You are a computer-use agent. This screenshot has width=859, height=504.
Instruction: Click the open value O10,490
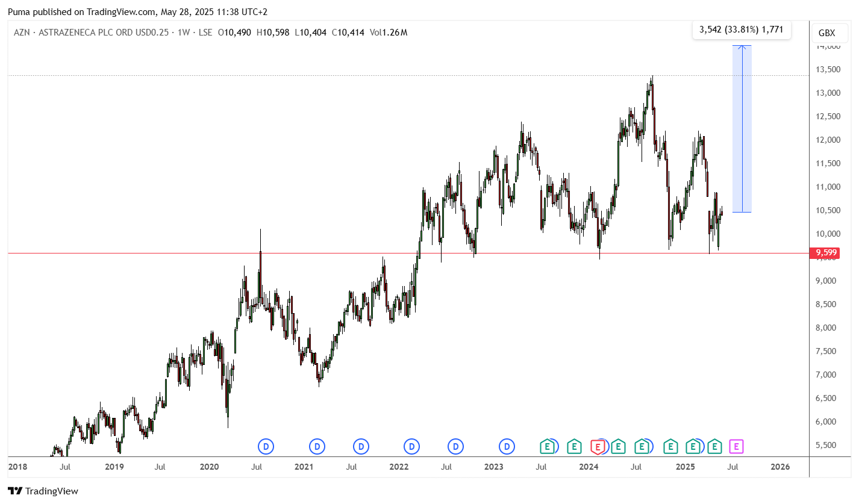(x=234, y=33)
